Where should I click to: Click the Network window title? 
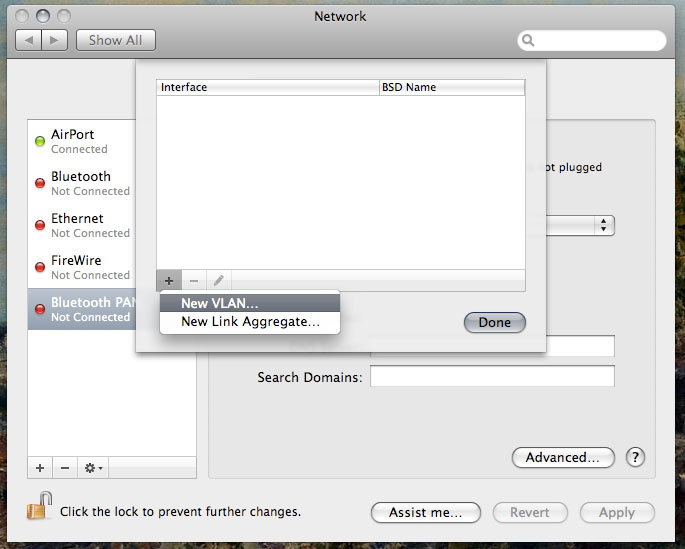pos(340,16)
